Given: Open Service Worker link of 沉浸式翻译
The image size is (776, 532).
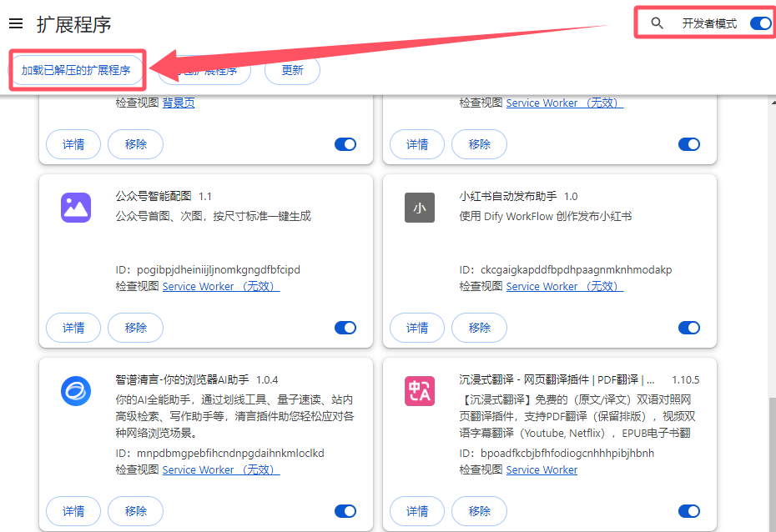Looking at the screenshot, I should pyautogui.click(x=542, y=469).
